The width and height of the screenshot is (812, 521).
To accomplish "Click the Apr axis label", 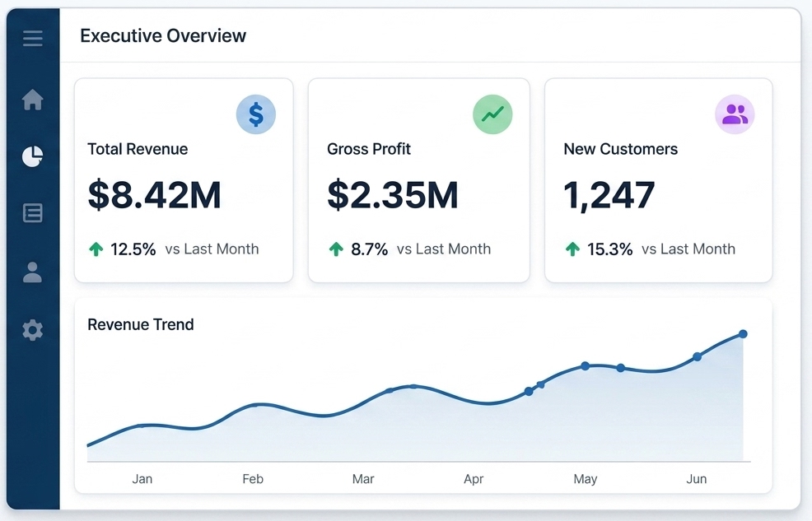I will tap(474, 479).
